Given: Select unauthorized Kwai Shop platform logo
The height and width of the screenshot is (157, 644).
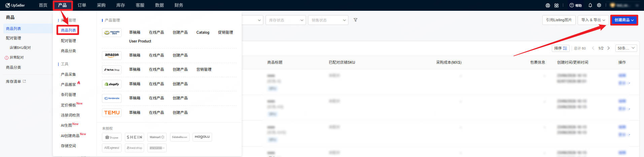Looking at the screenshot, I should pyautogui.click(x=134, y=148).
